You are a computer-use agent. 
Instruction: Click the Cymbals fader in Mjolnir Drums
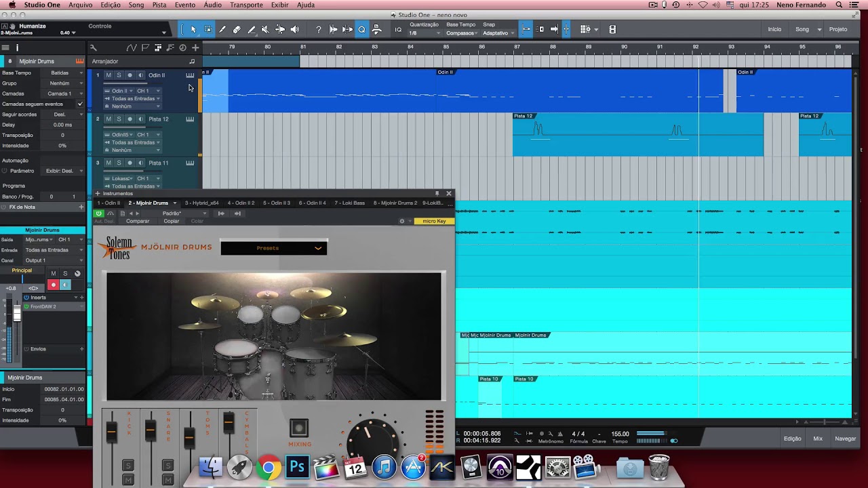[x=229, y=422]
